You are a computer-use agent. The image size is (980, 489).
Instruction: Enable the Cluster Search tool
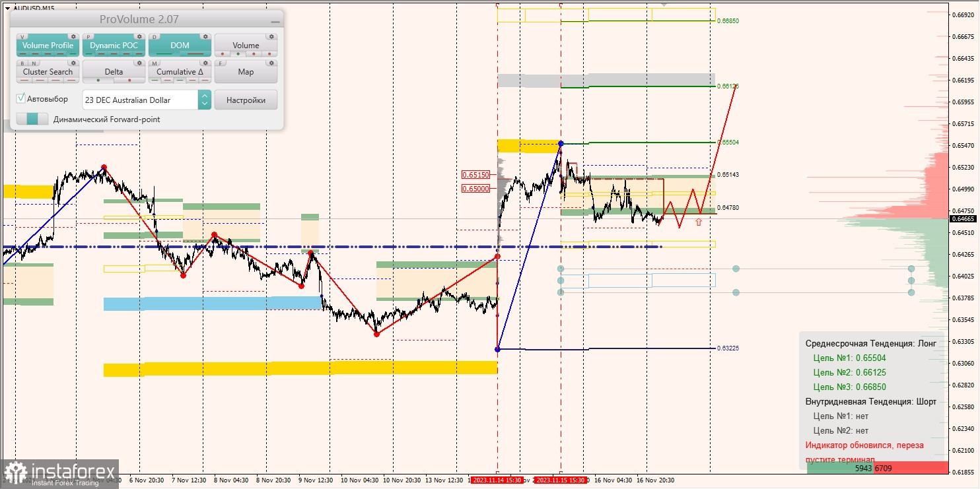[x=48, y=72]
